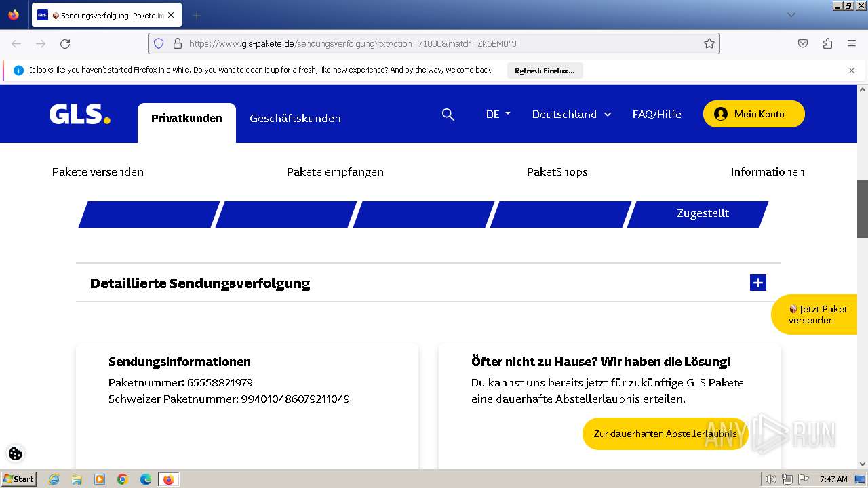The image size is (868, 488).
Task: Click the tracking protection shield icon
Action: click(x=159, y=43)
